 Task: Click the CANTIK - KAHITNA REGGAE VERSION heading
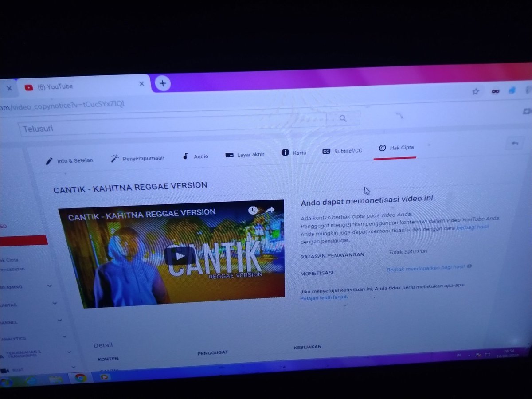pos(130,188)
